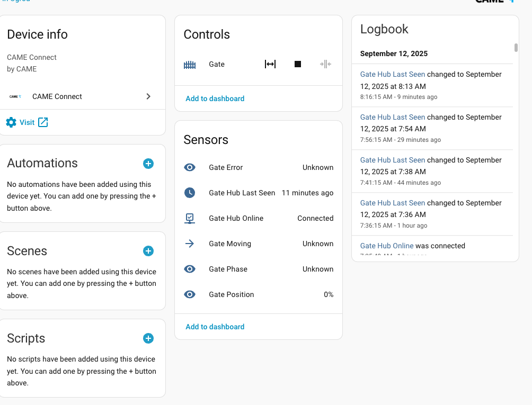Viewport: 532px width, 405px height.
Task: Close the gate with the close icon
Action: tap(325, 64)
